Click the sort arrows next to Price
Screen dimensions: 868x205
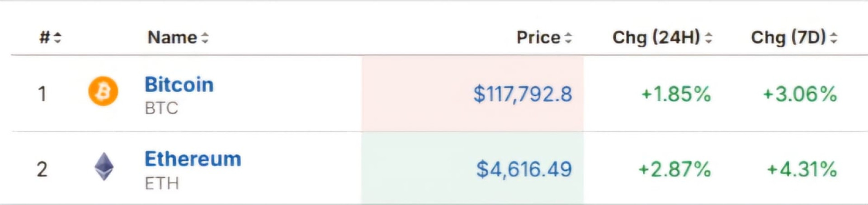(x=568, y=38)
